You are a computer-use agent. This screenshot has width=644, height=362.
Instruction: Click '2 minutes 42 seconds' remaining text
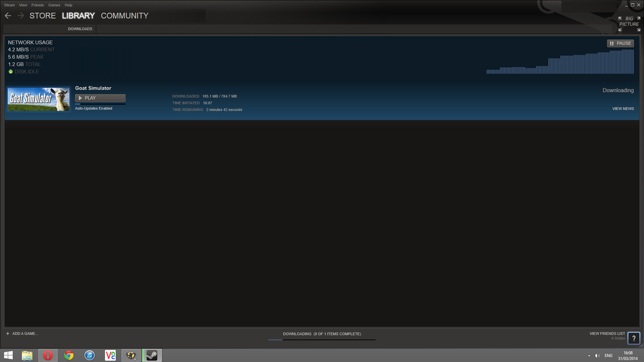(x=224, y=110)
